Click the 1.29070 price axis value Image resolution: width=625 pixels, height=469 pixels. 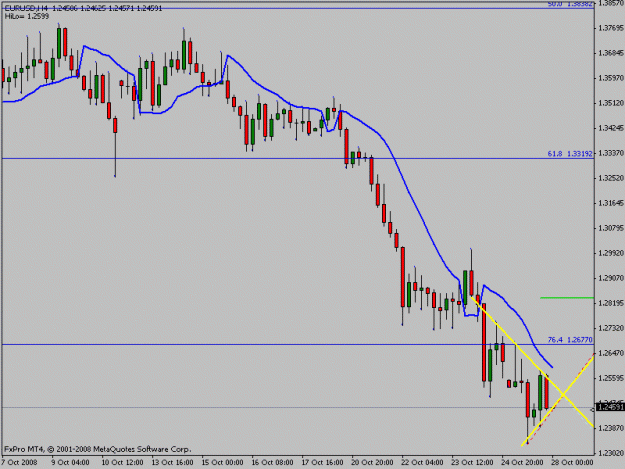611,278
